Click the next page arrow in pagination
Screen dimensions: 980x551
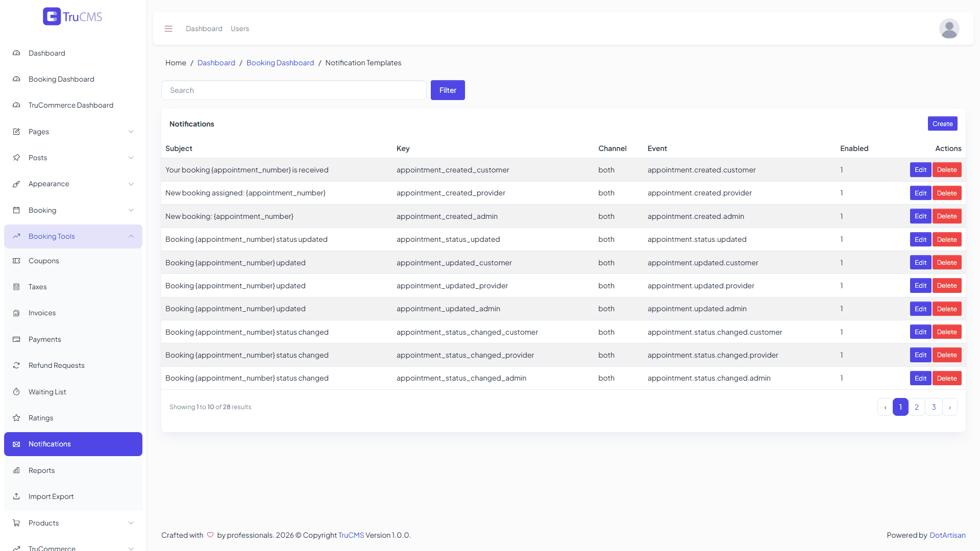click(x=950, y=407)
